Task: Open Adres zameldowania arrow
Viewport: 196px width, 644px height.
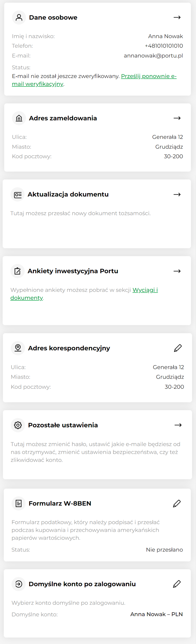Action: point(177,118)
